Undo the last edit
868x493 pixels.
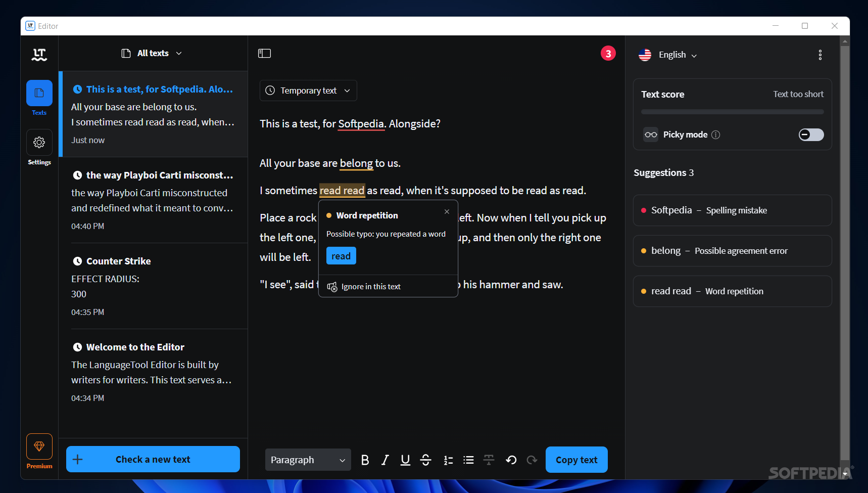coord(511,460)
